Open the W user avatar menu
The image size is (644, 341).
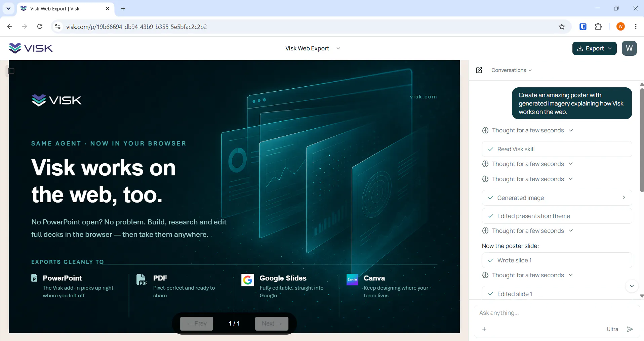click(x=629, y=48)
